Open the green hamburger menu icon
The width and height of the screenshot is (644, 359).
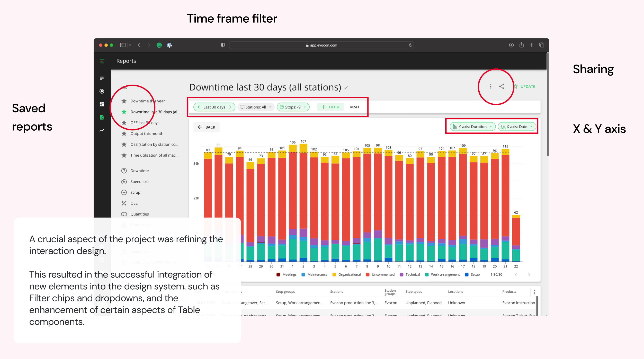click(102, 61)
